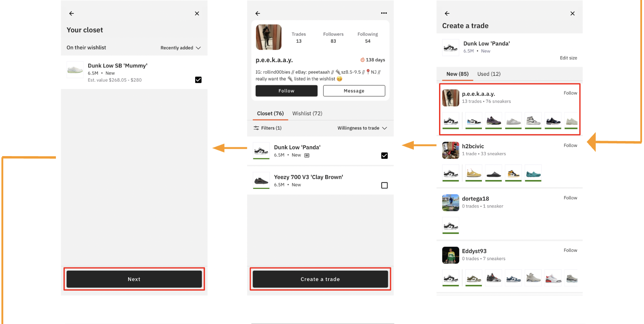This screenshot has height=324, width=644.
Task: Go back from Create a trade screen
Action: tap(447, 13)
